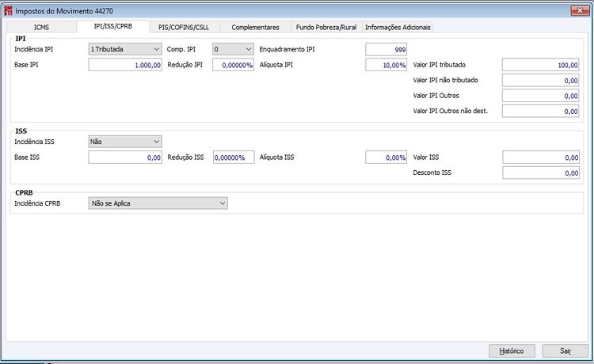Open the Histórico button

click(x=512, y=351)
